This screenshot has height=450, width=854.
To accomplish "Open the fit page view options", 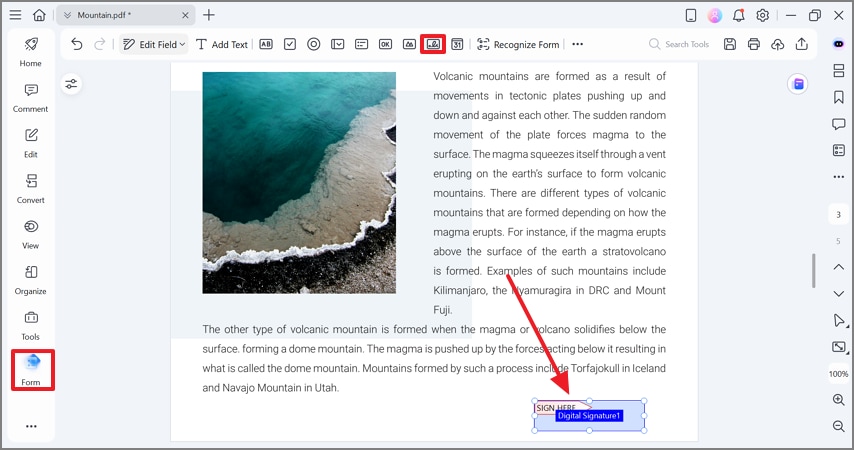I will [840, 347].
